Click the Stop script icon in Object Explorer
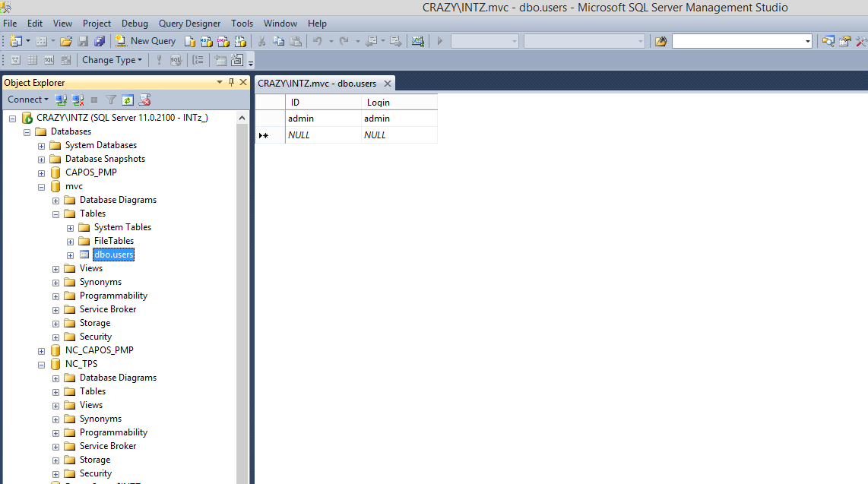The height and width of the screenshot is (484, 868). [x=144, y=100]
